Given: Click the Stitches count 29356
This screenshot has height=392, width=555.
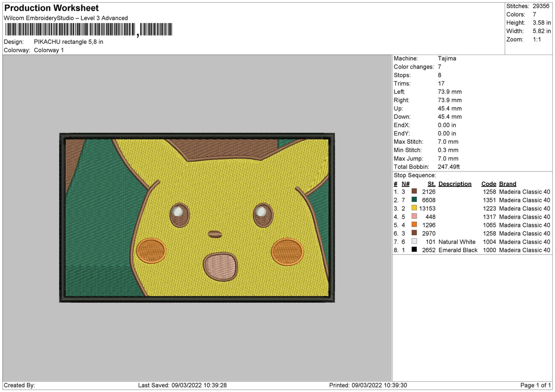Looking at the screenshot, I should pyautogui.click(x=541, y=6).
